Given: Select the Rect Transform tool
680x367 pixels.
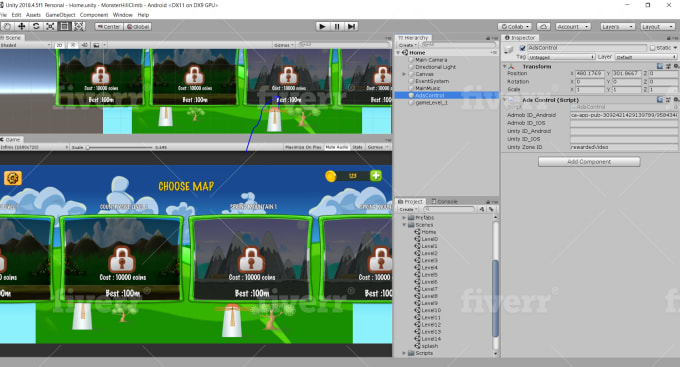Looking at the screenshot, I should point(65,26).
